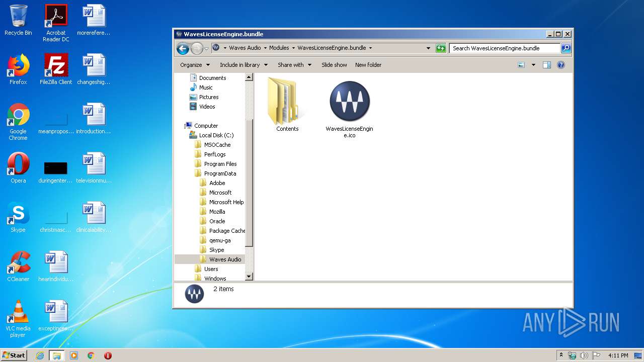Image resolution: width=644 pixels, height=362 pixels.
Task: Click the navigation pane scroll down arrow
Action: coord(249,277)
